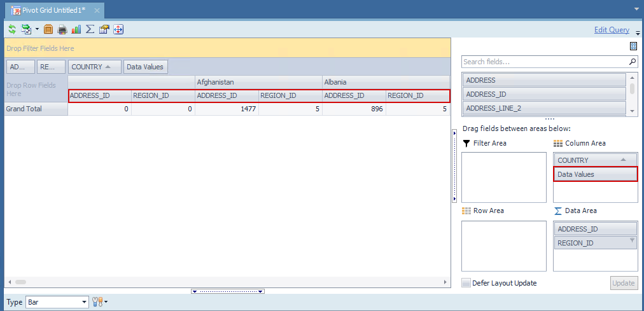This screenshot has height=311, width=644.
Task: Click ADDRESS_ID header under Afghanistan
Action: point(227,96)
